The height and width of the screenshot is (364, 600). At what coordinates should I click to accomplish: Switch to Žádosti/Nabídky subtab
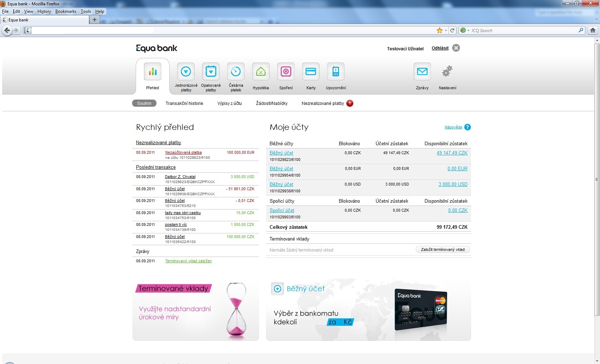coord(272,103)
